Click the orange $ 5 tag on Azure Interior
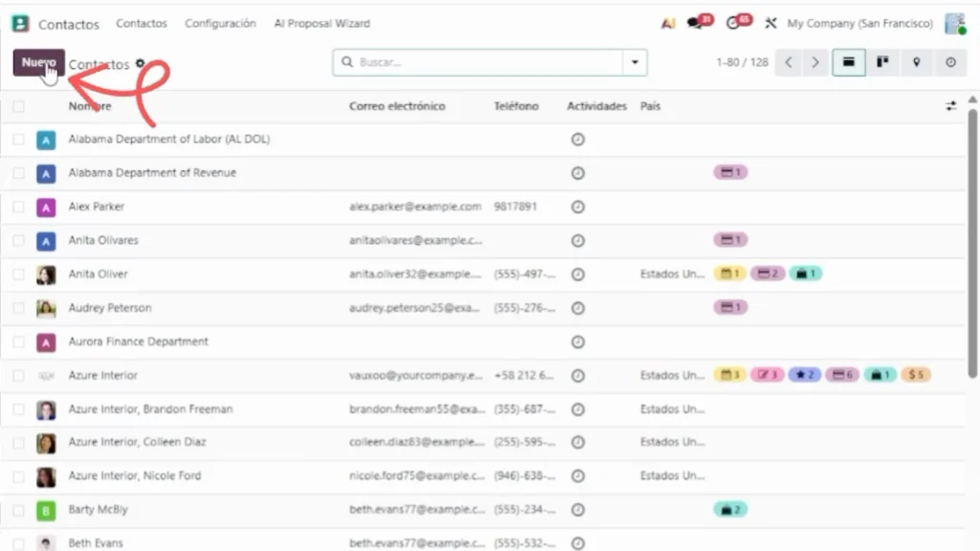 coord(916,375)
